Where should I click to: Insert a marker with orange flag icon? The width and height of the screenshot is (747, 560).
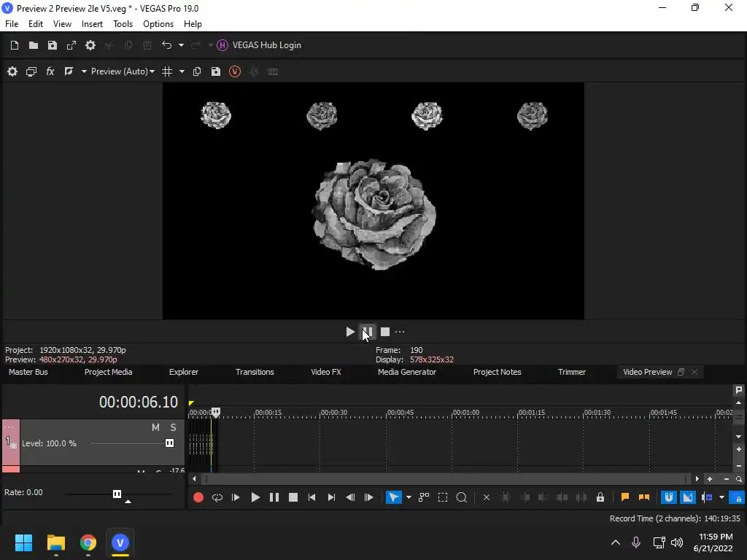625,497
